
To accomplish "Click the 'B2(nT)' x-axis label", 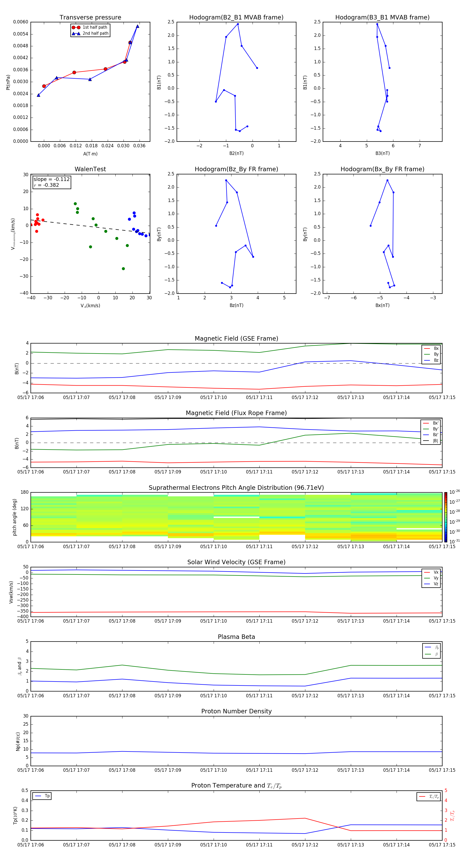I will (236, 153).
